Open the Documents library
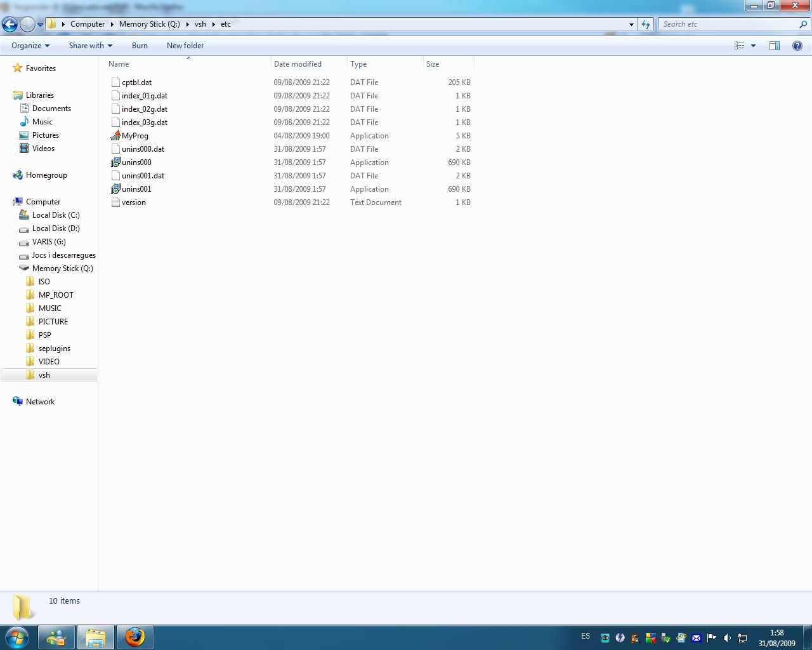The image size is (812, 650). pos(51,109)
